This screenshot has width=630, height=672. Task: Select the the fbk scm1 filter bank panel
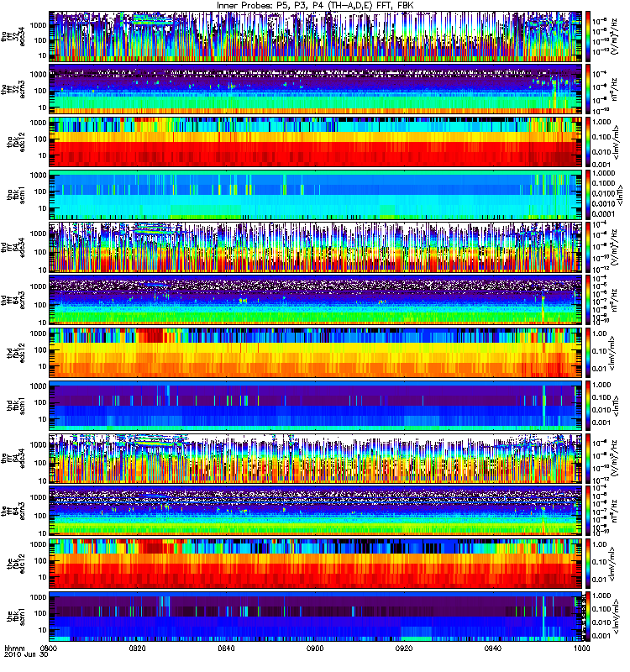tap(315, 617)
